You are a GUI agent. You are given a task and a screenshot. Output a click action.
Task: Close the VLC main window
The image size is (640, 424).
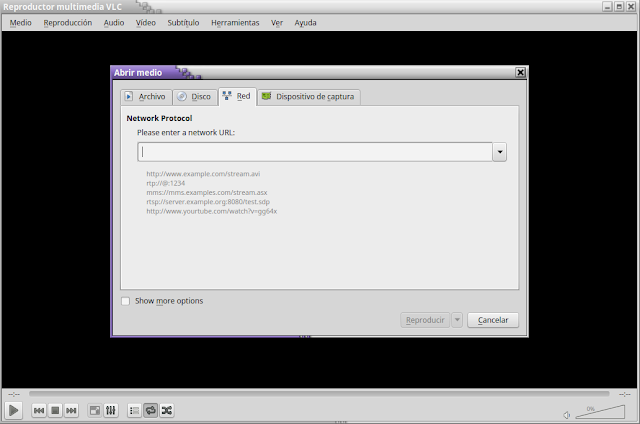pyautogui.click(x=631, y=7)
